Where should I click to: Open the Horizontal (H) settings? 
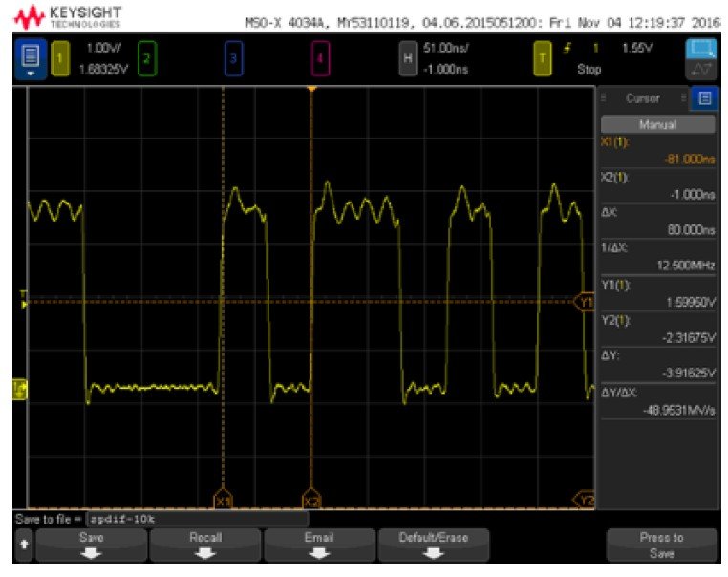tap(408, 58)
